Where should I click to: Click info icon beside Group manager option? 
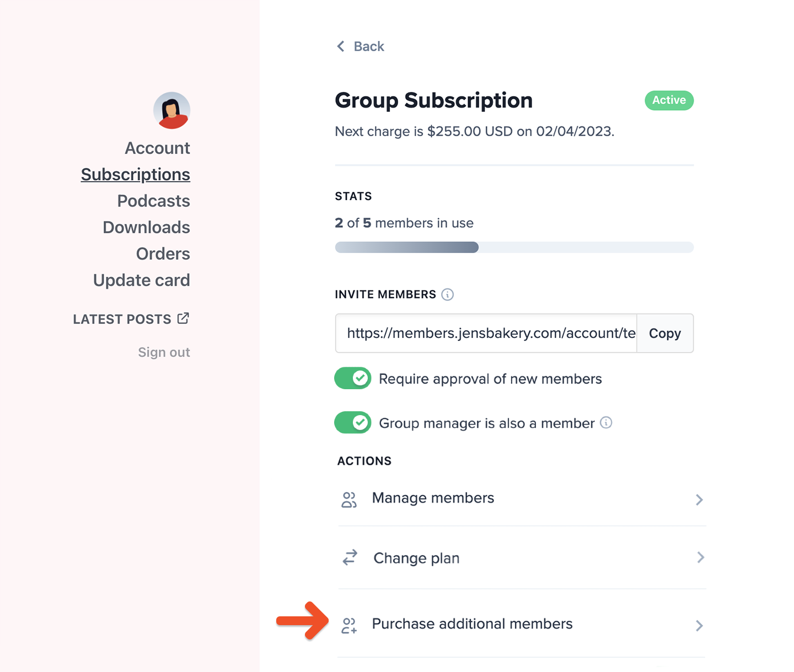(606, 423)
